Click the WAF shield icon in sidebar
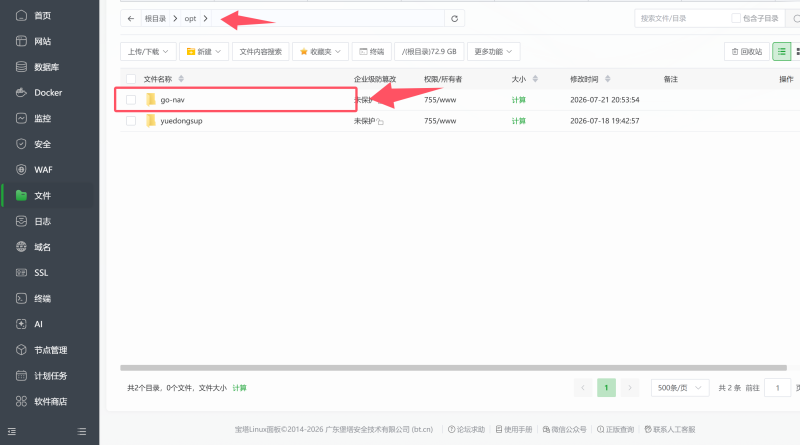Viewport: 800px width, 445px height. [21, 170]
